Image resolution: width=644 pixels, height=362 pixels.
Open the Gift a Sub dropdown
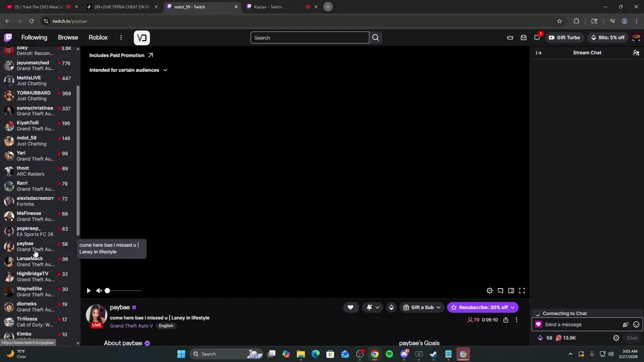pyautogui.click(x=422, y=307)
